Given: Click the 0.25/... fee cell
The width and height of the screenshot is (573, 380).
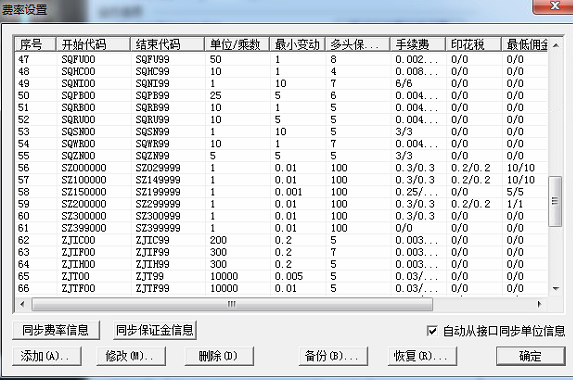Looking at the screenshot, I should [x=416, y=192].
